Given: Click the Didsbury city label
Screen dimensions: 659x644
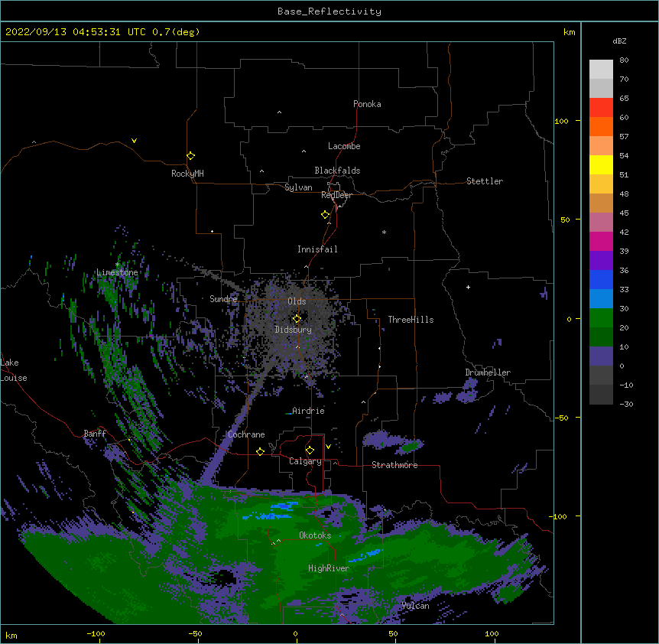Looking at the screenshot, I should click(294, 330).
